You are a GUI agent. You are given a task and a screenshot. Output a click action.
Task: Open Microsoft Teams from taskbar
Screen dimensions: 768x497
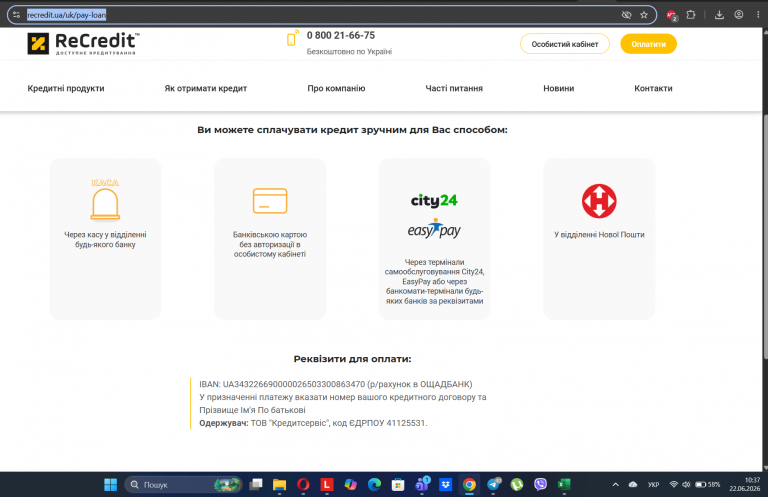422,484
